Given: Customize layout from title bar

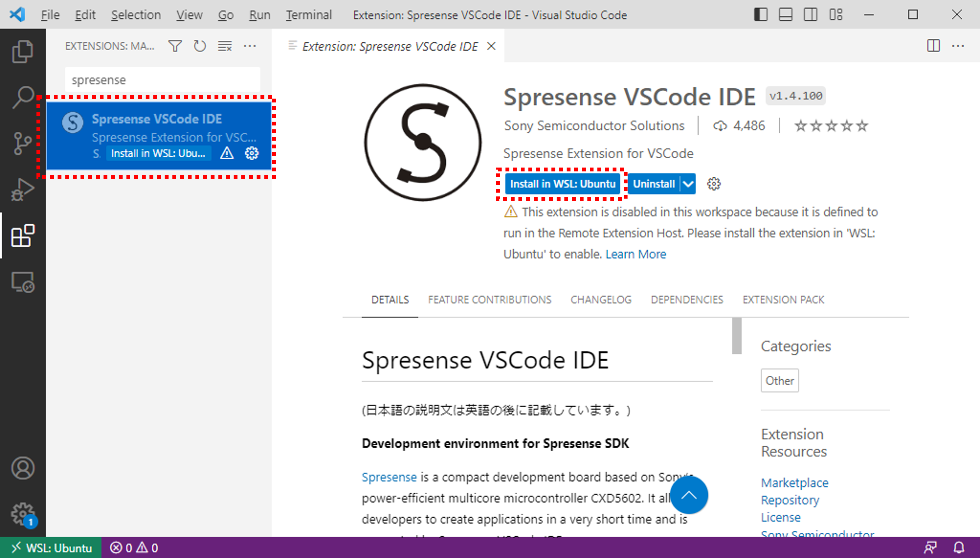Looking at the screenshot, I should click(x=836, y=14).
